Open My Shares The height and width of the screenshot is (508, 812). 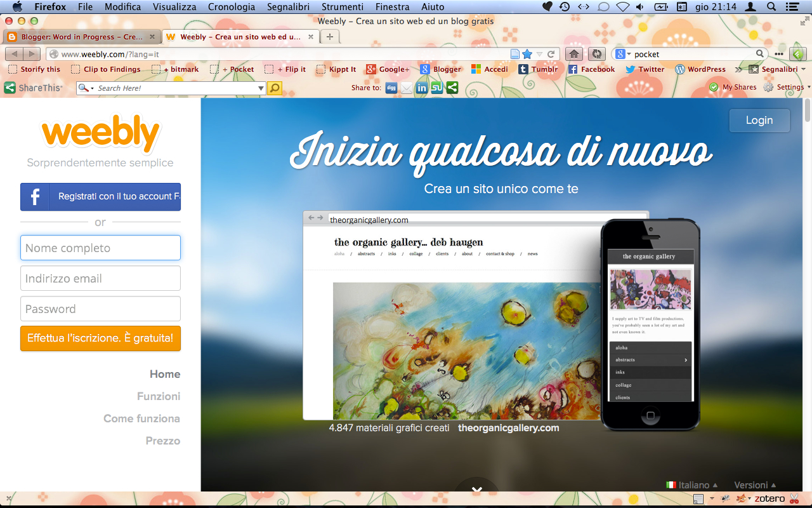(733, 87)
